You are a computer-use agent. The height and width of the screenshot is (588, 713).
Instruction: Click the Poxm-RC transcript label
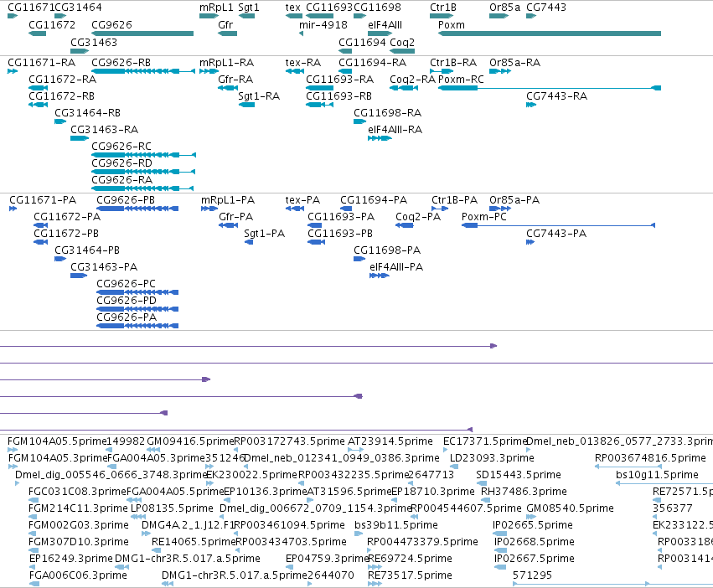point(461,79)
